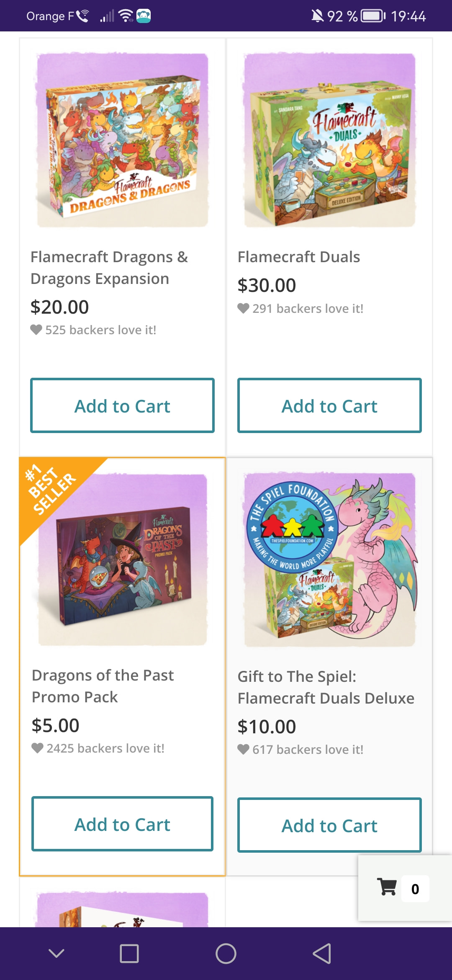Image resolution: width=452 pixels, height=980 pixels.
Task: Tap heart icon beside 291 backers
Action: (243, 309)
